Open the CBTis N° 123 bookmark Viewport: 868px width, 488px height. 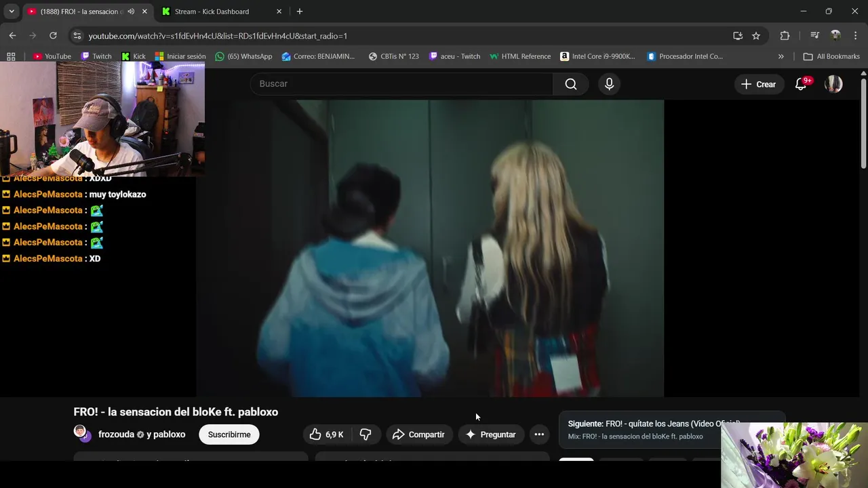coord(393,56)
